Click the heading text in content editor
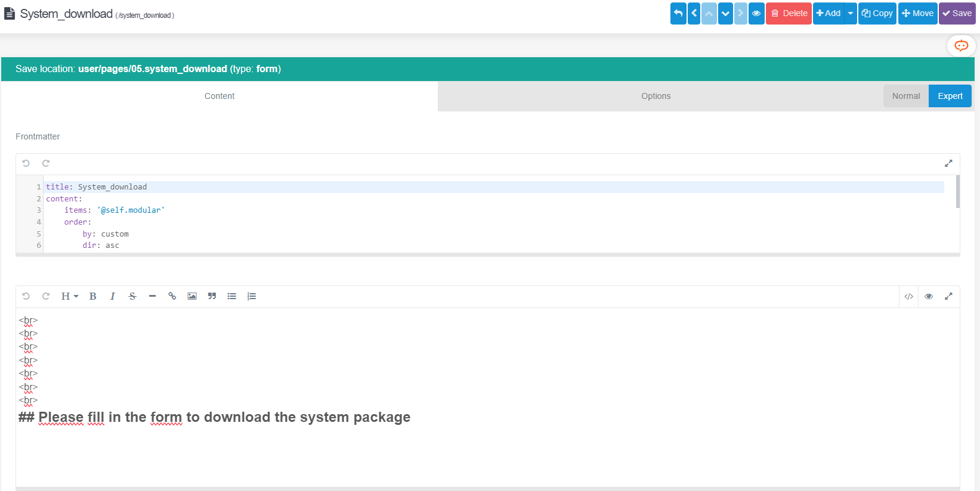 (215, 417)
